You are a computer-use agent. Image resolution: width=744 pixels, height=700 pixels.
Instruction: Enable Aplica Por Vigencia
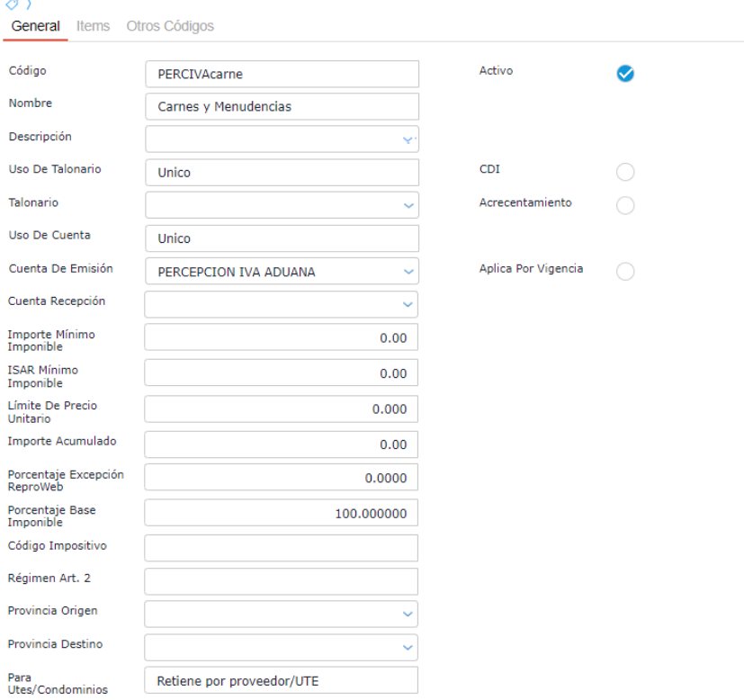[625, 271]
